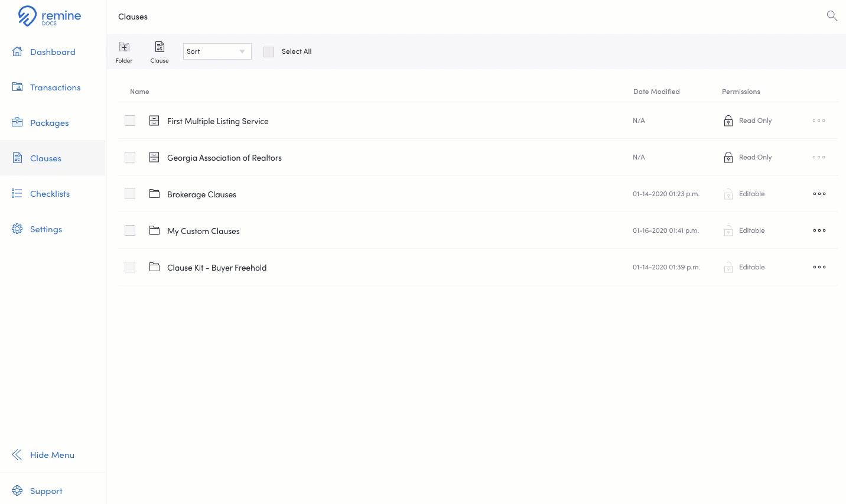Image resolution: width=846 pixels, height=504 pixels.
Task: Go to Dashboard in sidebar
Action: point(53,52)
